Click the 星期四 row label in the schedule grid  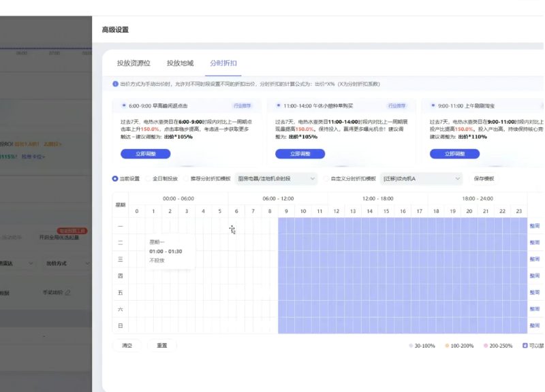point(121,276)
